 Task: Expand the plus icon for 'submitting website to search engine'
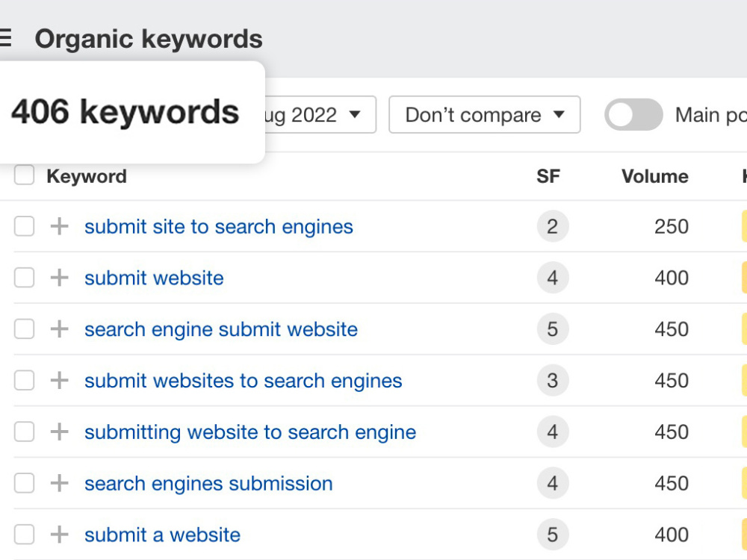(x=60, y=432)
